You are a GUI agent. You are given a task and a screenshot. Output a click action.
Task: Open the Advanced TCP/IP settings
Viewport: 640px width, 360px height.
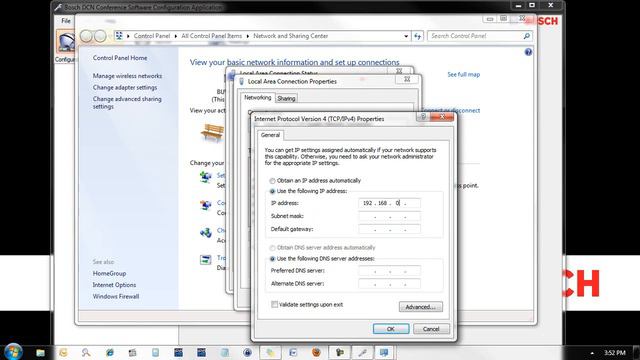click(420, 307)
